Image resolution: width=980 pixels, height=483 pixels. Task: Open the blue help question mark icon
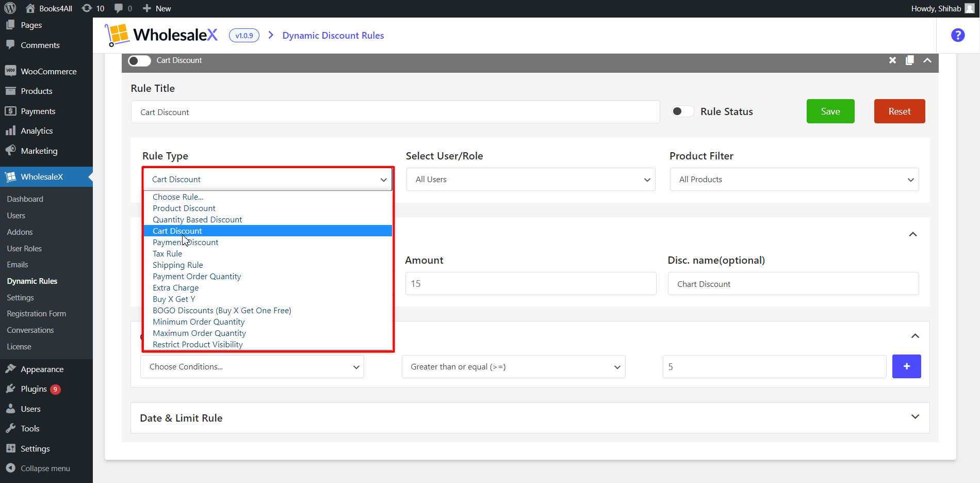(x=958, y=35)
